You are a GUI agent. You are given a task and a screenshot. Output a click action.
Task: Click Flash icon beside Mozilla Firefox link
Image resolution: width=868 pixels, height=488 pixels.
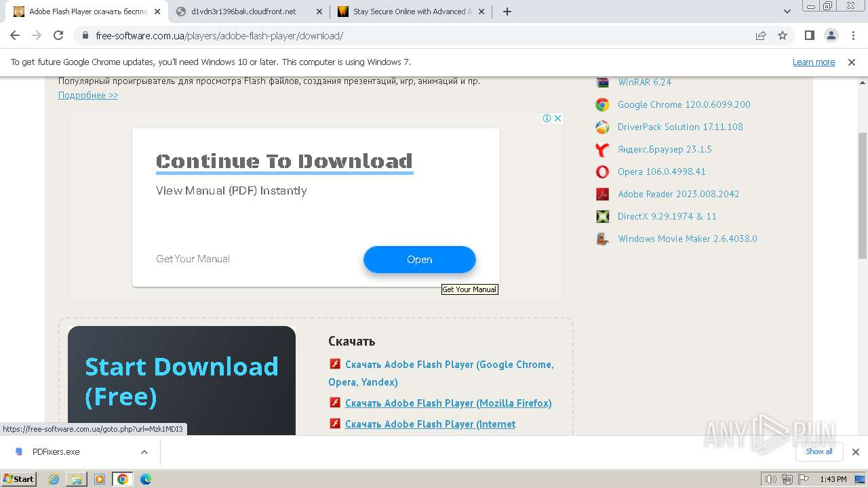coord(334,403)
